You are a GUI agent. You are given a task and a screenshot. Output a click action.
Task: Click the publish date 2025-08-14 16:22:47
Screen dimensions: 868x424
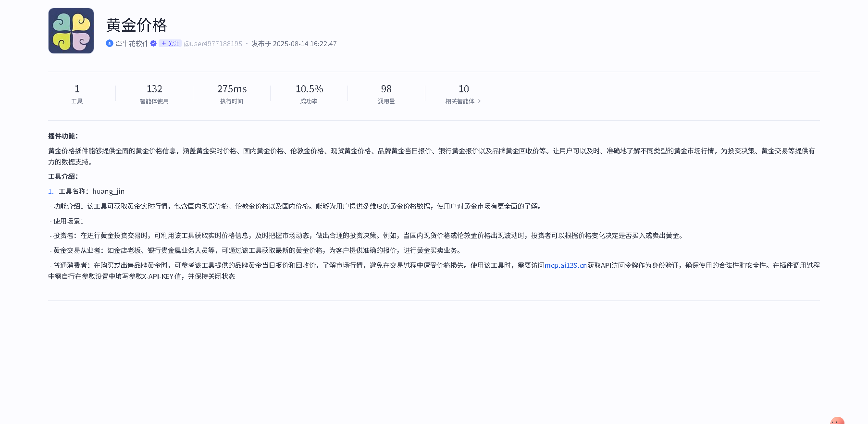(x=305, y=44)
